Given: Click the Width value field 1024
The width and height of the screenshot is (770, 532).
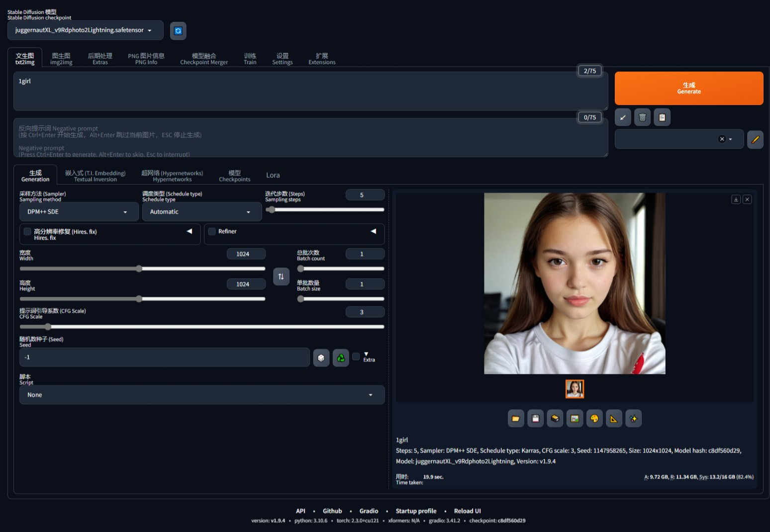Looking at the screenshot, I should (x=246, y=254).
